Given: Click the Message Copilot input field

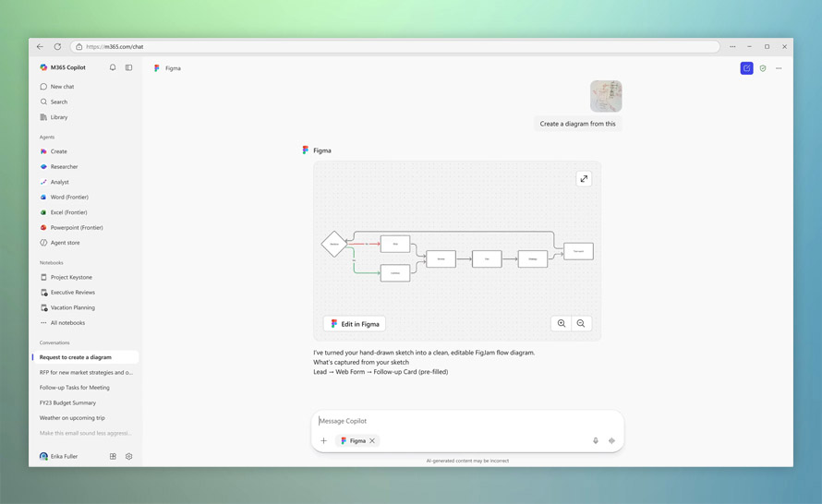Looking at the screenshot, I should (x=467, y=421).
